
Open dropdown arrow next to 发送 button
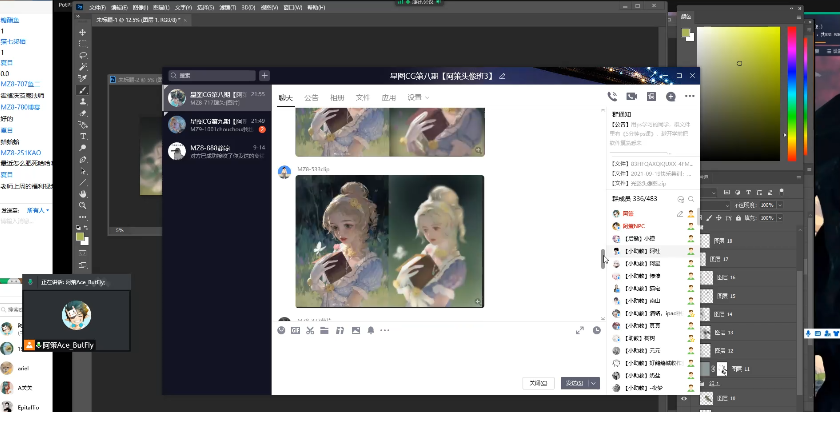pyautogui.click(x=594, y=383)
